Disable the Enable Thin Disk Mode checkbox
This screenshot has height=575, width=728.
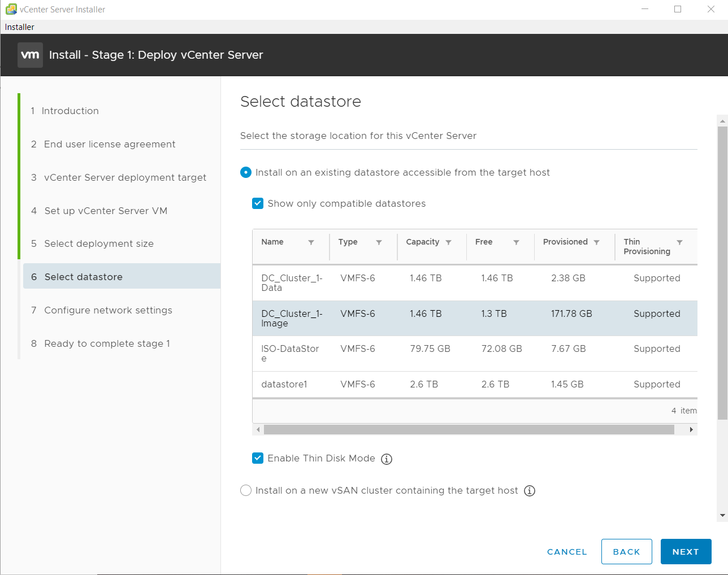(x=258, y=458)
